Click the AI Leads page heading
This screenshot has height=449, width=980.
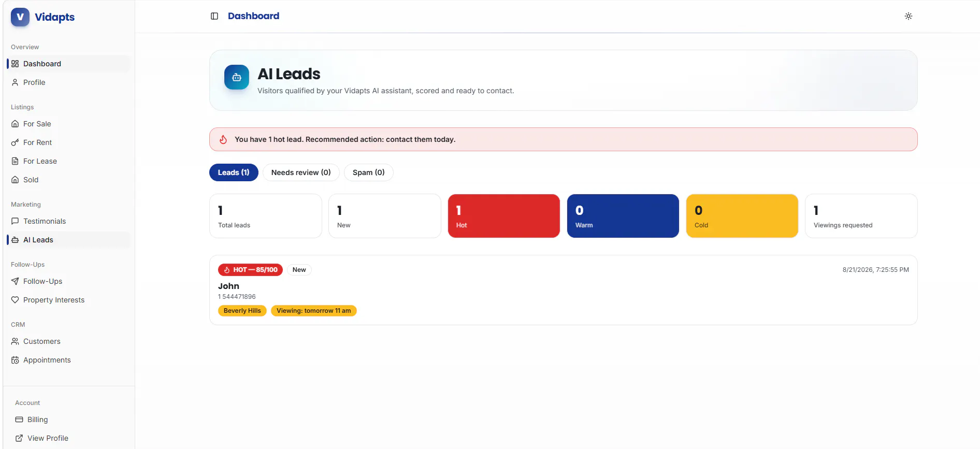(x=289, y=74)
